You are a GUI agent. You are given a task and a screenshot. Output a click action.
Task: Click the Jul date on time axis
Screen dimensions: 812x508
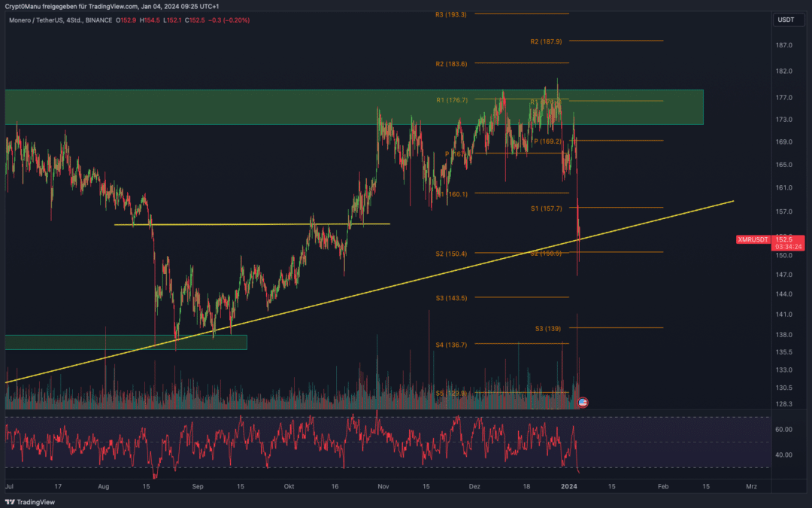point(9,486)
